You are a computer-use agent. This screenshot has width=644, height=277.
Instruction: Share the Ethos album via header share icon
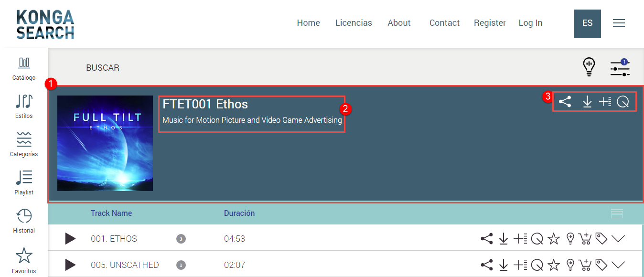[x=565, y=102]
